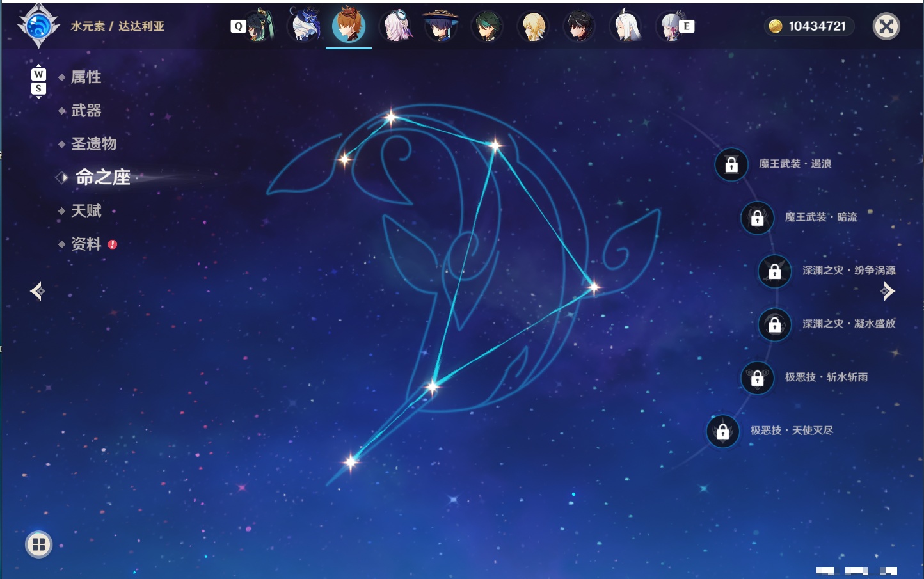Viewport: 924px width, 579px height.
Task: Click the lock icon beside 深渊之灾·纷争涡源
Action: [775, 271]
